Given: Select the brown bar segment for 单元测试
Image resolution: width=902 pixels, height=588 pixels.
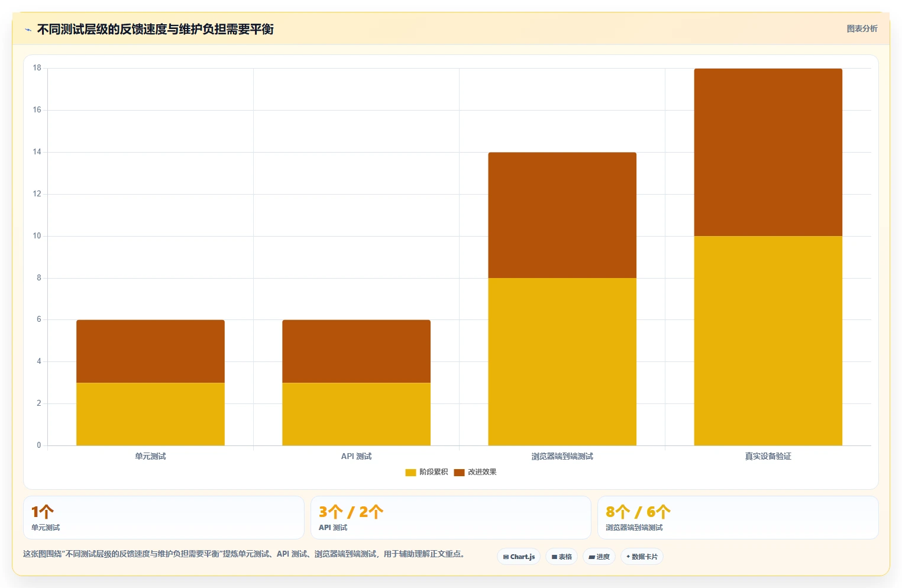Looking at the screenshot, I should click(x=150, y=351).
